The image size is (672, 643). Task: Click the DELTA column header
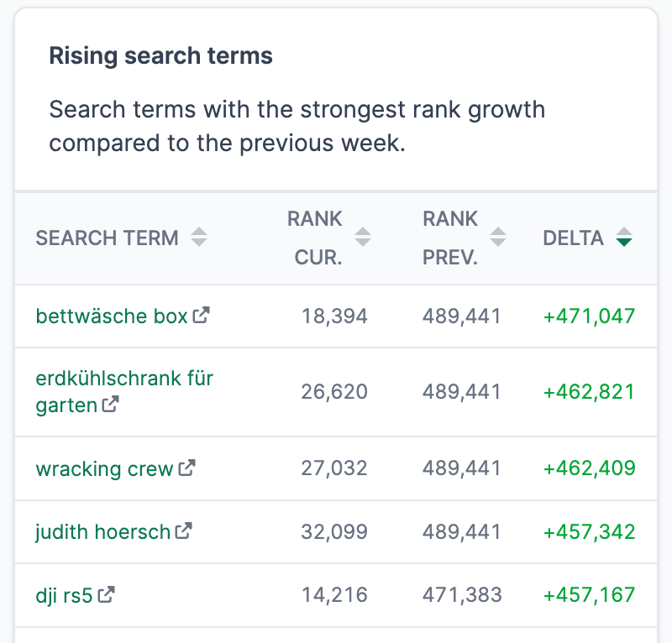click(574, 238)
